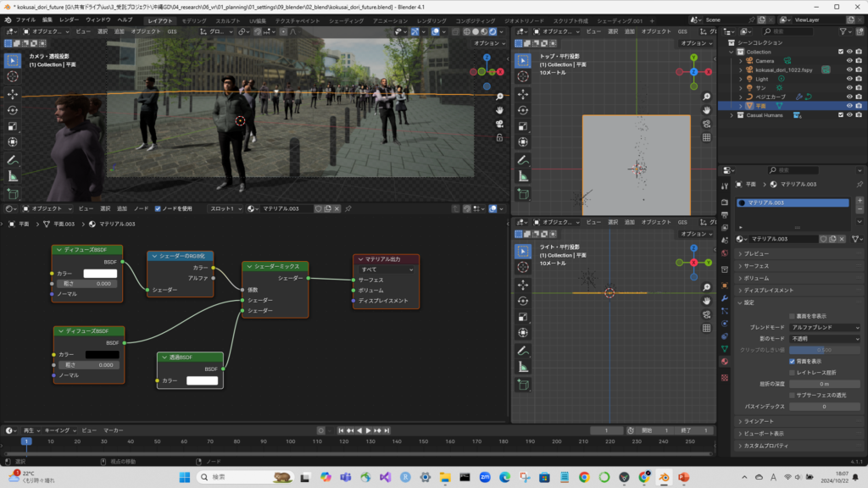Hide the Camera object with eye icon
The width and height of the screenshot is (868, 488).
click(x=849, y=61)
